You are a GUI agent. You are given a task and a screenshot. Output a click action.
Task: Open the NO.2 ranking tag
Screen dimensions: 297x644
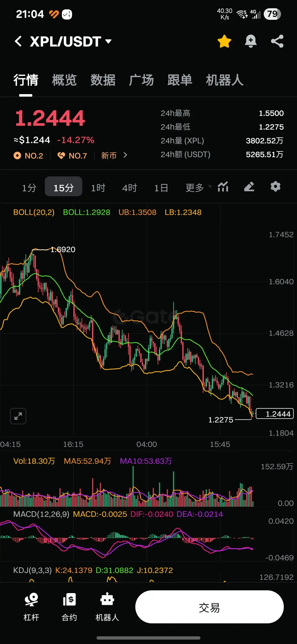tap(29, 156)
